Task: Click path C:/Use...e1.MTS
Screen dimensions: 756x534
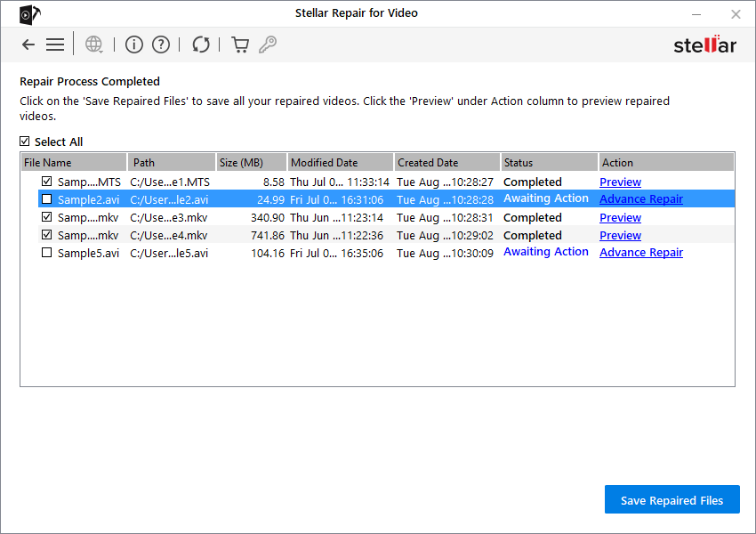Action: click(x=170, y=182)
